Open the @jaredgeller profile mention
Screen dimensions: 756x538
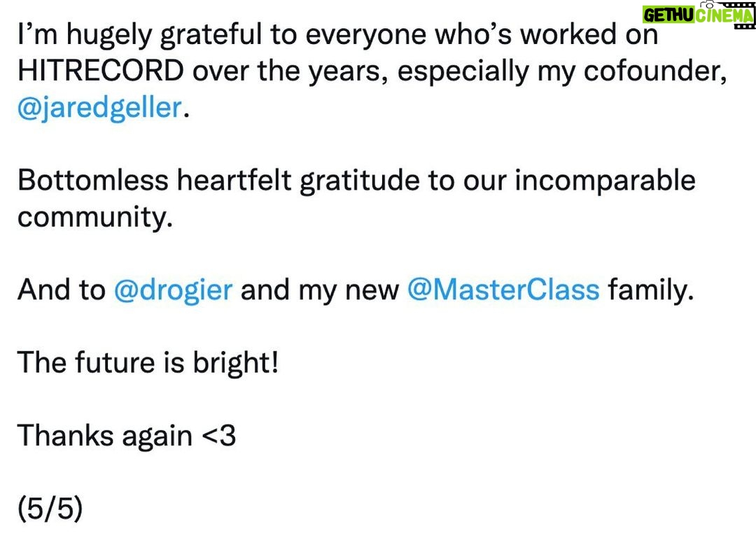(100, 108)
